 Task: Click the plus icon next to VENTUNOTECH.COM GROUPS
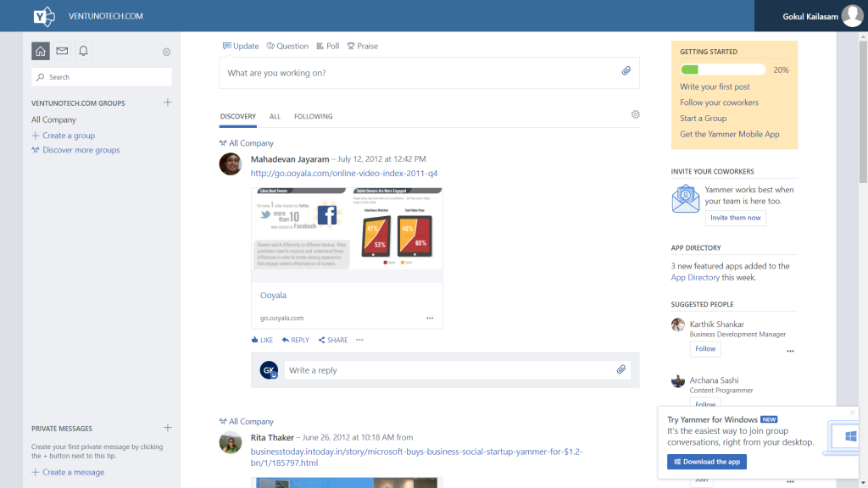click(168, 103)
